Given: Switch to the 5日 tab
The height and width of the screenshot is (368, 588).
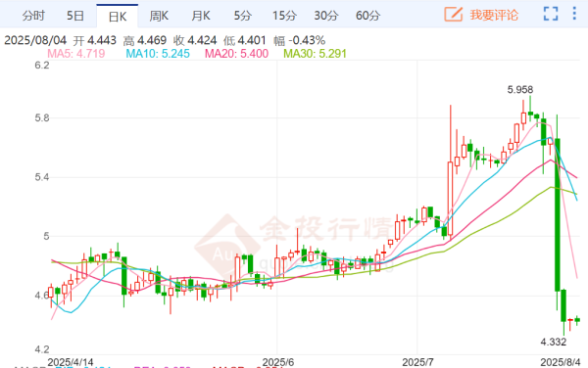Looking at the screenshot, I should 75,16.
